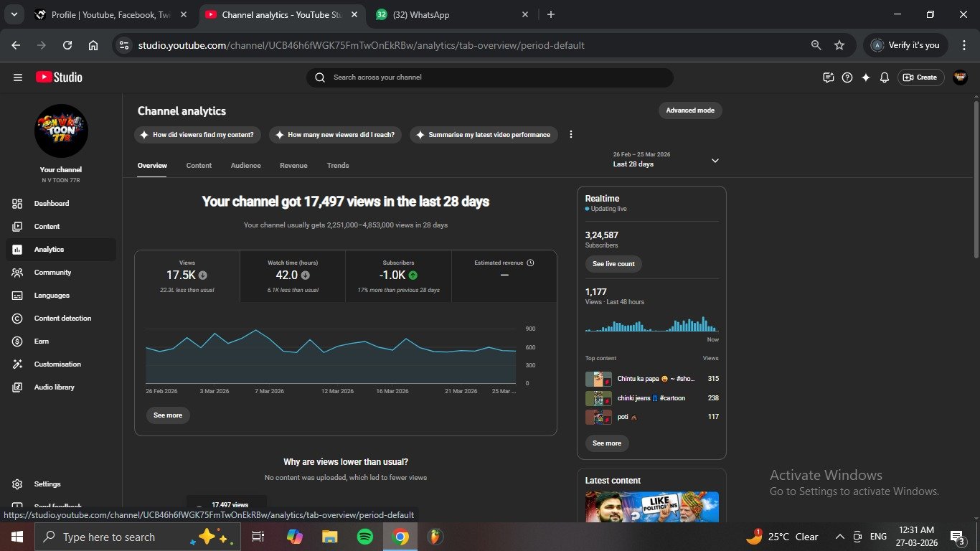Expand the Last 28 days date range dropdown
980x551 pixels.
click(x=715, y=161)
